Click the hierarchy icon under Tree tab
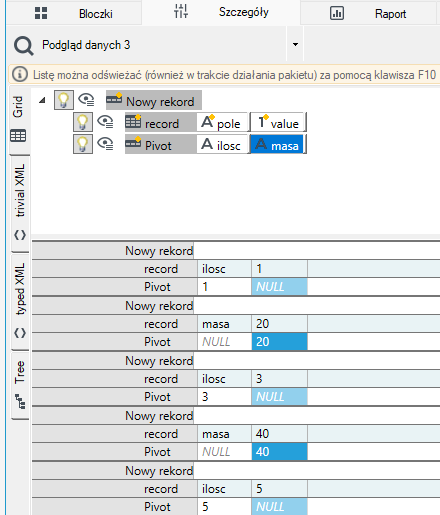440x515 pixels. [21, 401]
